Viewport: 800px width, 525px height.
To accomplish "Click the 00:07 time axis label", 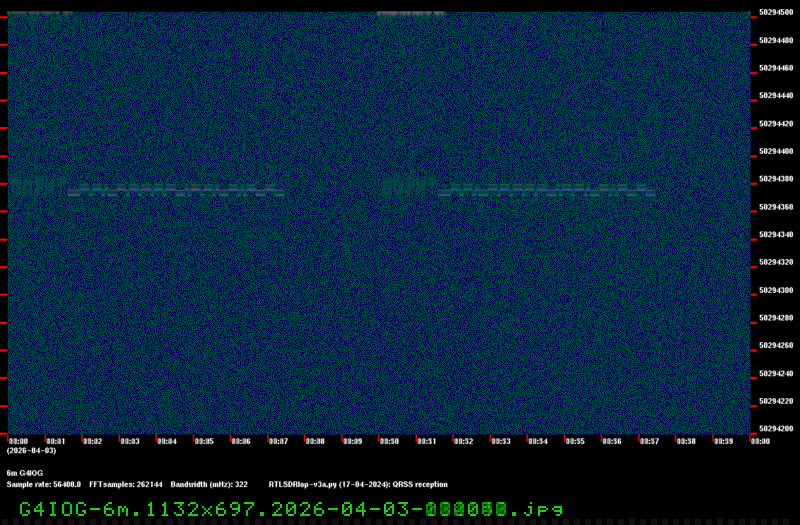I will click(x=278, y=441).
